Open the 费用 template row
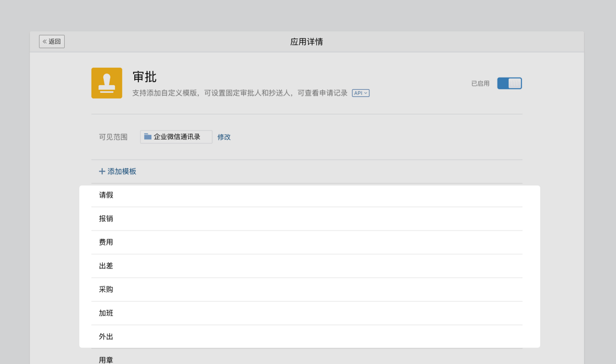Screen dimensions: 616x364 click(x=307, y=242)
